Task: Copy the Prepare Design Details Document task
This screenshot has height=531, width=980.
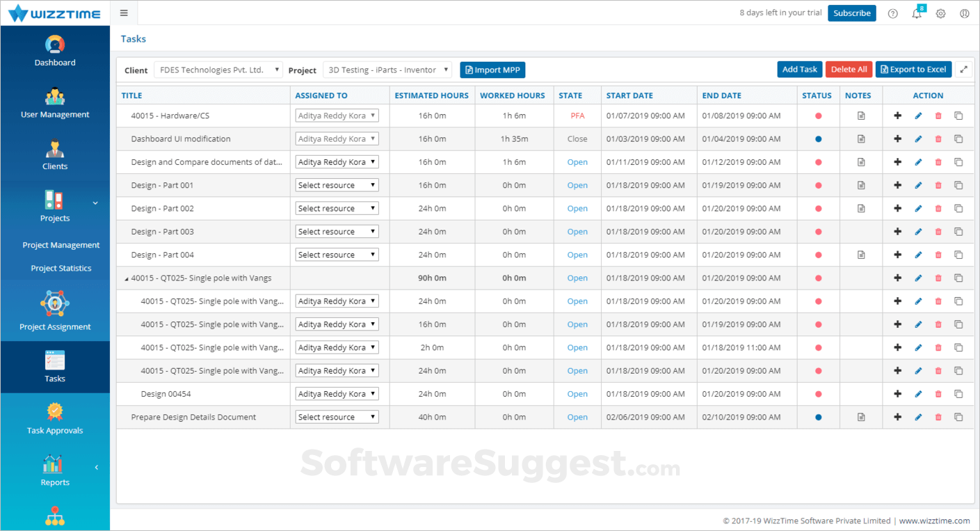Action: [x=958, y=418]
